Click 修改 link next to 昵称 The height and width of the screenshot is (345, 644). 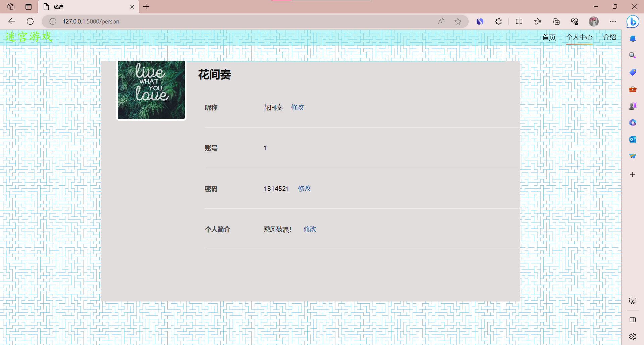pos(298,107)
